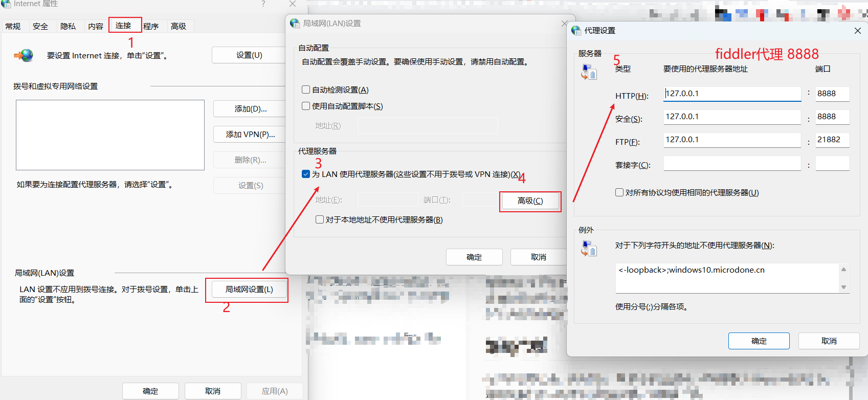Click the proxy server icon beside the type label

pyautogui.click(x=589, y=72)
